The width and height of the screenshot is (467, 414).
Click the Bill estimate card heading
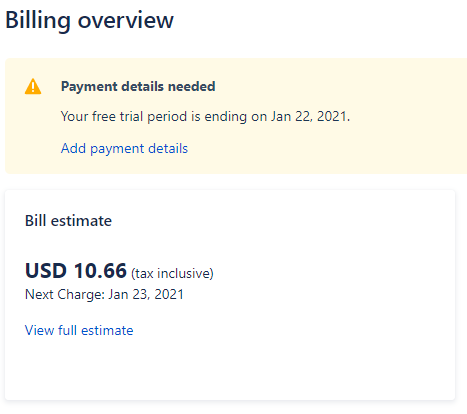point(68,221)
